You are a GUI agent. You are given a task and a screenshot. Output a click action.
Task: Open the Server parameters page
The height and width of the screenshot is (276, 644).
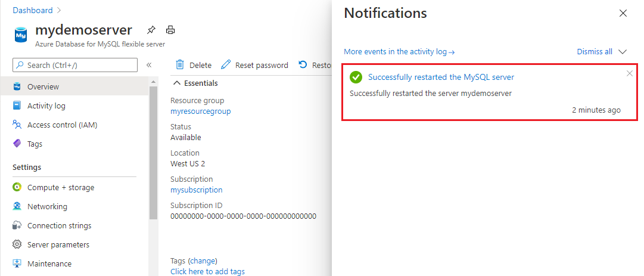[x=58, y=244]
